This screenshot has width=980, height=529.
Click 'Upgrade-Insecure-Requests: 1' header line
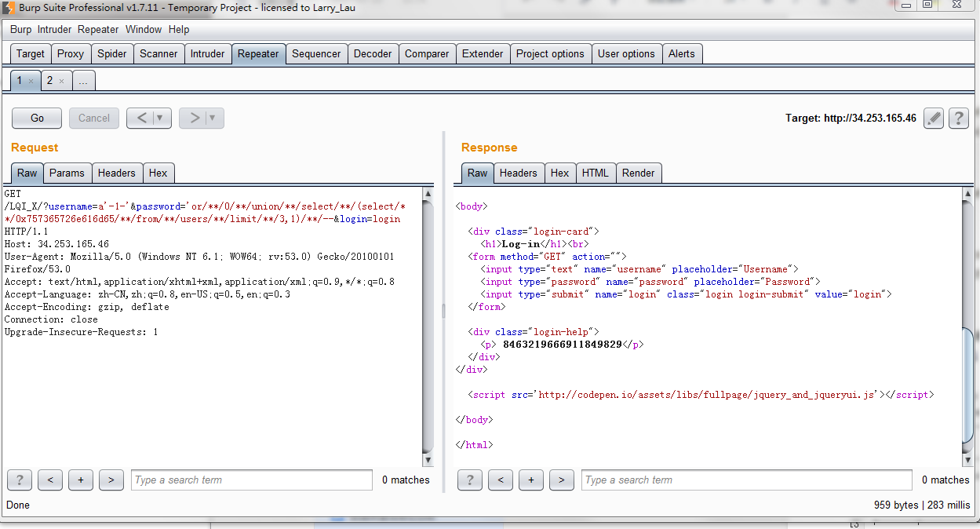coord(81,332)
